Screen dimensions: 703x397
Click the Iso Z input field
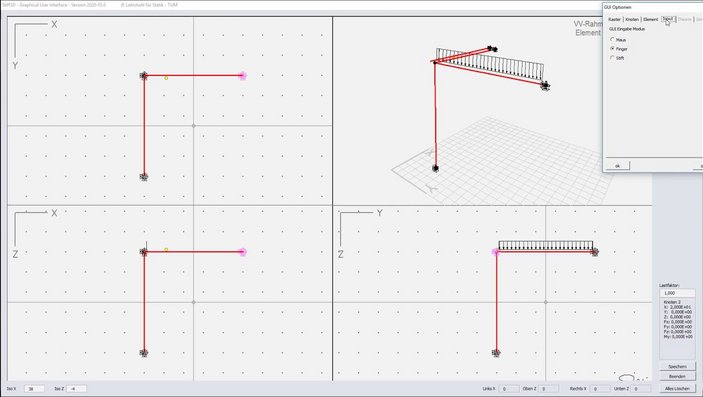point(76,389)
